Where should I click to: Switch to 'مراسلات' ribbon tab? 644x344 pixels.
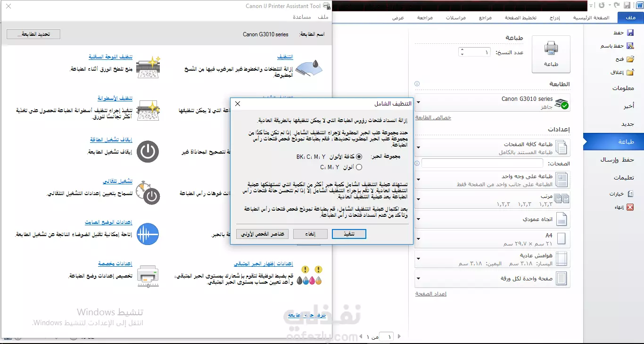456,17
